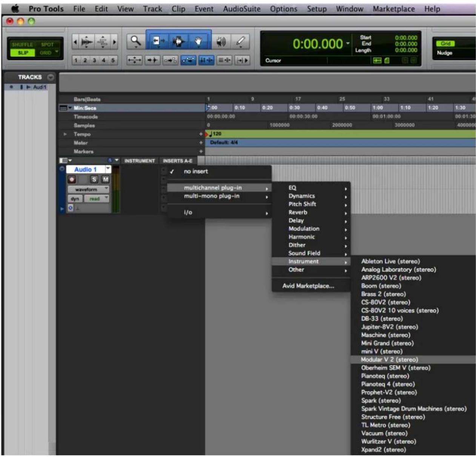Viewport: 476px width, 457px height.
Task: Expand the Tempo ruler triangle
Action: tap(65, 134)
